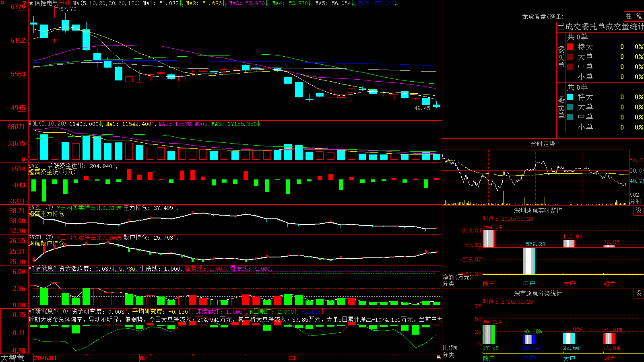This screenshot has height=362, width=644.
Task: Click the 超大 bar valued 39.85
Action: pyautogui.click(x=609, y=246)
